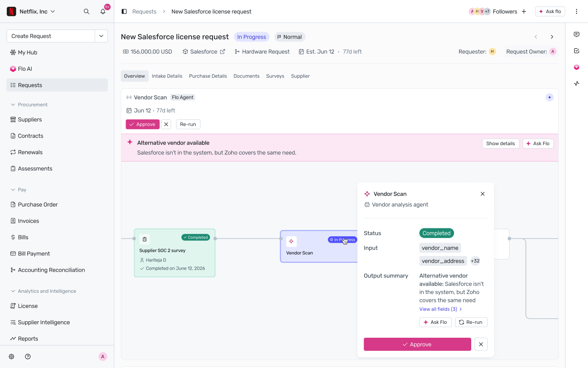Switch to Documents tab
The image size is (588, 368).
pos(247,76)
